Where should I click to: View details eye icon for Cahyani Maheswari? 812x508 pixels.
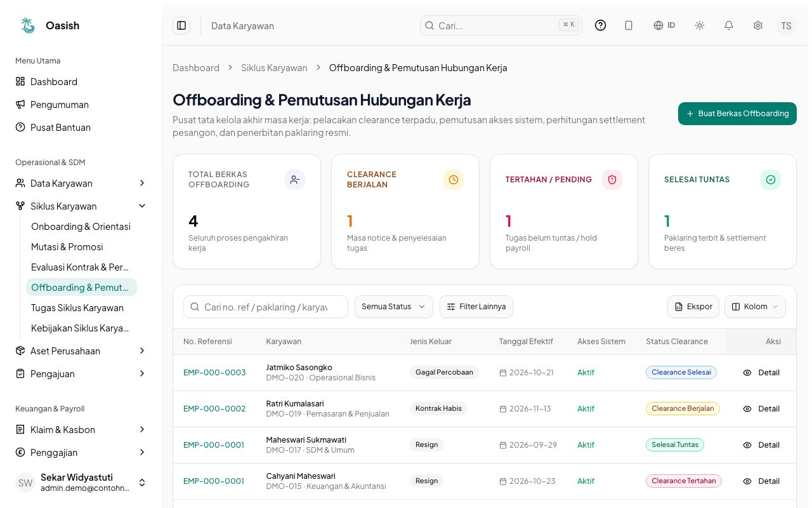(x=747, y=481)
